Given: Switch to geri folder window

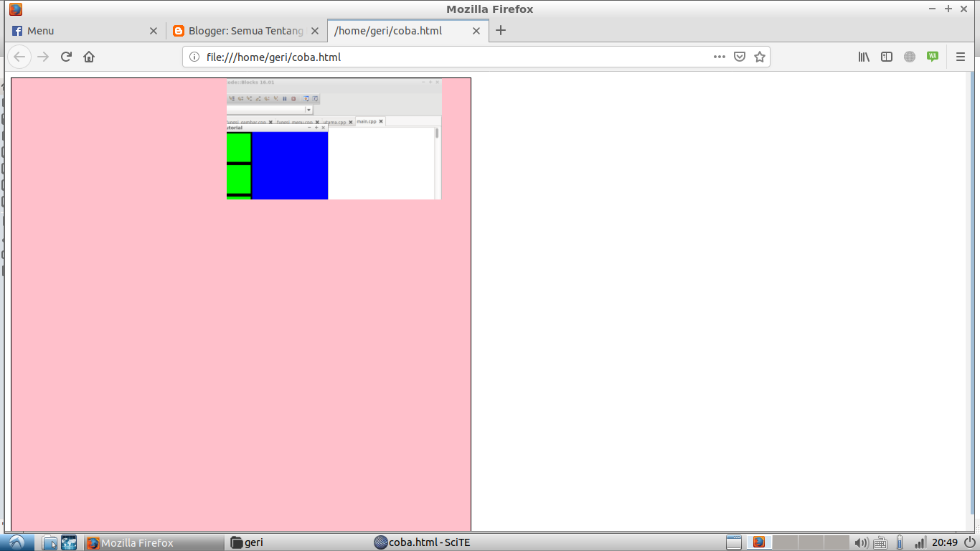Looking at the screenshot, I should tap(298, 542).
